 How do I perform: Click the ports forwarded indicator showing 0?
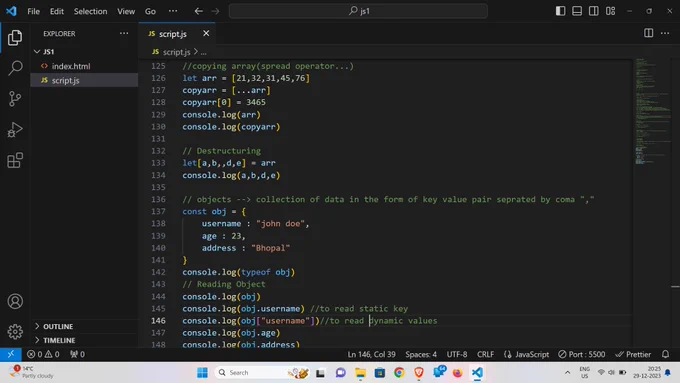point(78,354)
